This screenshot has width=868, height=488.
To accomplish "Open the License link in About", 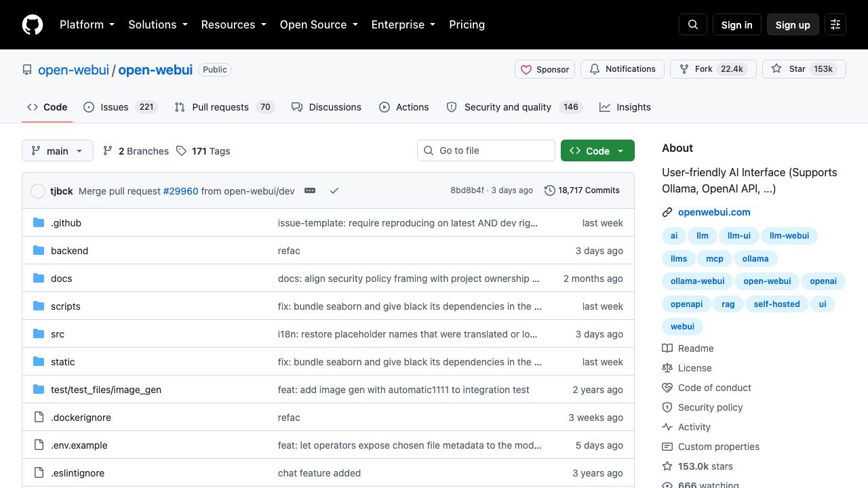I will [687, 368].
